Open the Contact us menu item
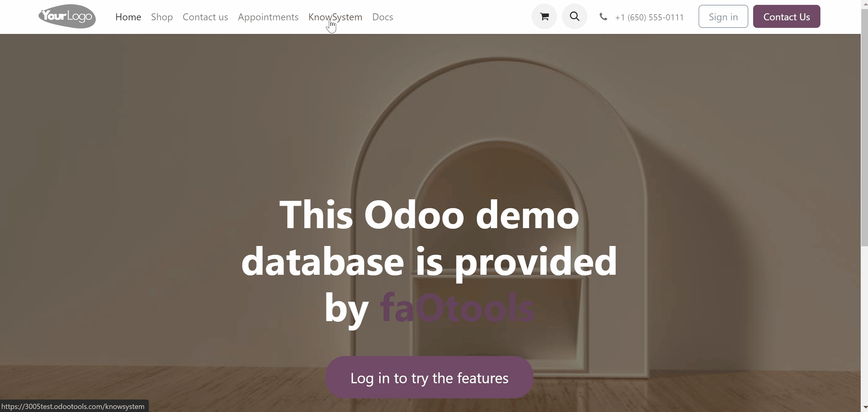This screenshot has width=868, height=412. click(205, 17)
